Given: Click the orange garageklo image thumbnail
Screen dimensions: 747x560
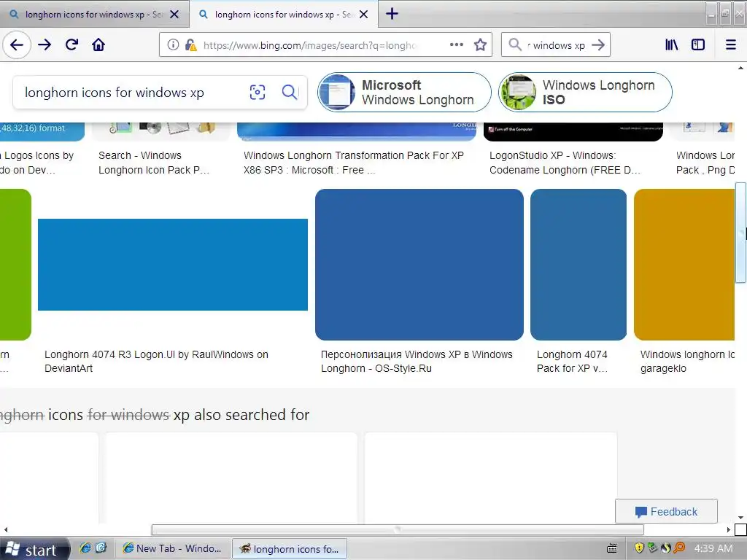Looking at the screenshot, I should tap(684, 265).
